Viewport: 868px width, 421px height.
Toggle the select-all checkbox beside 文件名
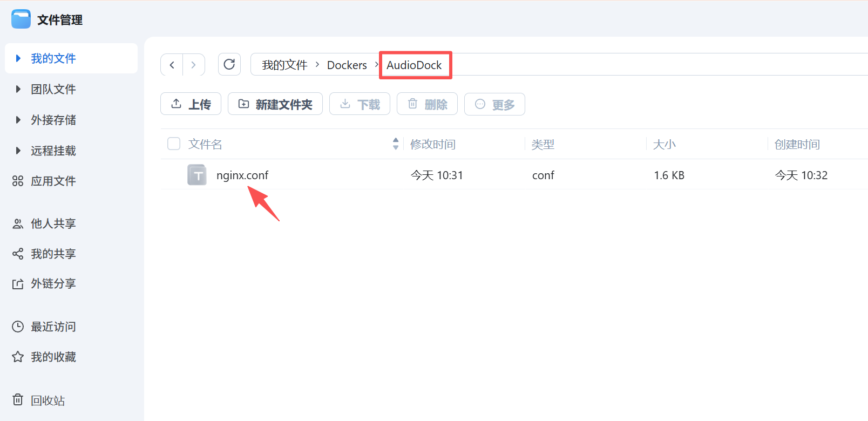[x=174, y=144]
